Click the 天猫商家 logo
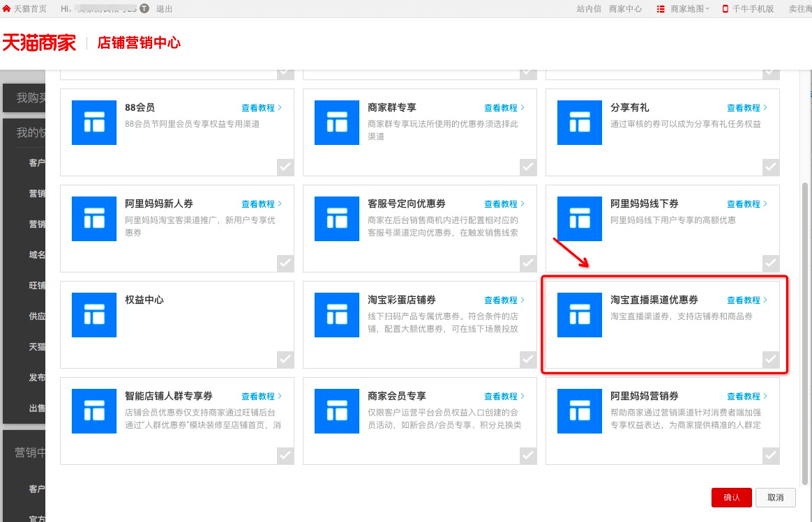Image resolution: width=812 pixels, height=522 pixels. click(39, 43)
